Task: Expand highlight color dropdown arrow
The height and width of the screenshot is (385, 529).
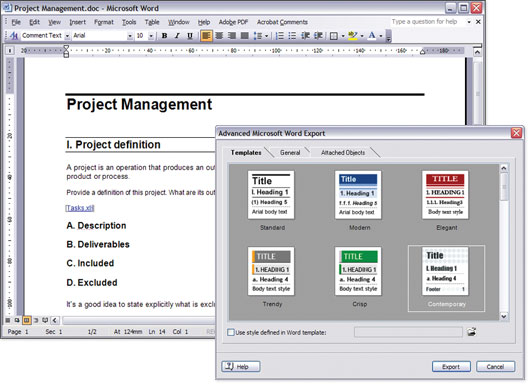Action: pyautogui.click(x=362, y=36)
